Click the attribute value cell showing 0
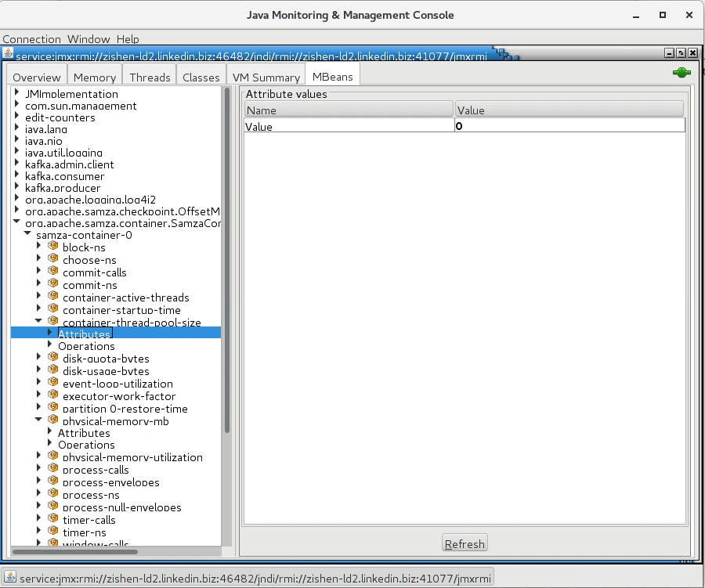 tap(570, 126)
